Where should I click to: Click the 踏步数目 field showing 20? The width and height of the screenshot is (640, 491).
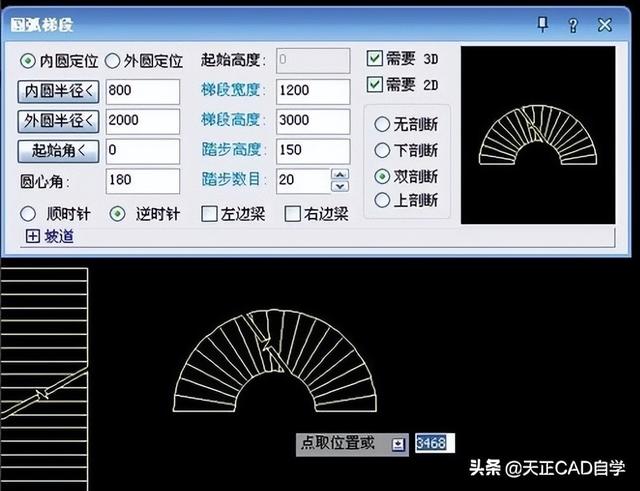[x=303, y=181]
